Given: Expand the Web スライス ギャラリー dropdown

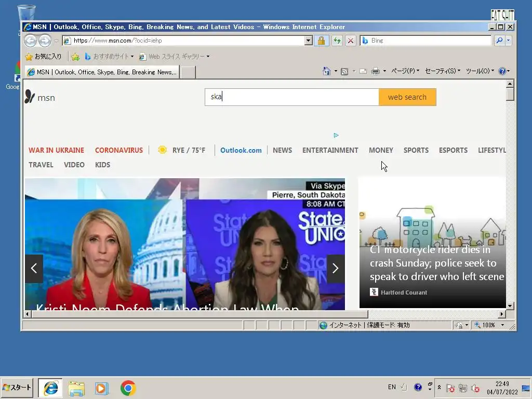Looking at the screenshot, I should (208, 57).
